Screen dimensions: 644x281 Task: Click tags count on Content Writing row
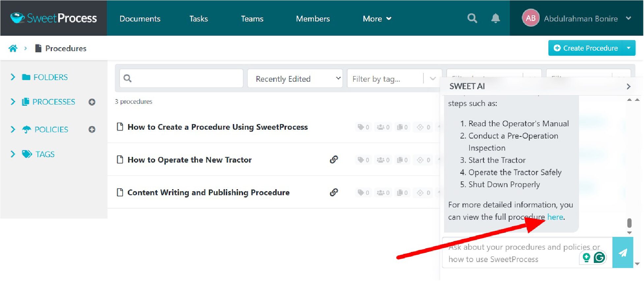coord(363,193)
